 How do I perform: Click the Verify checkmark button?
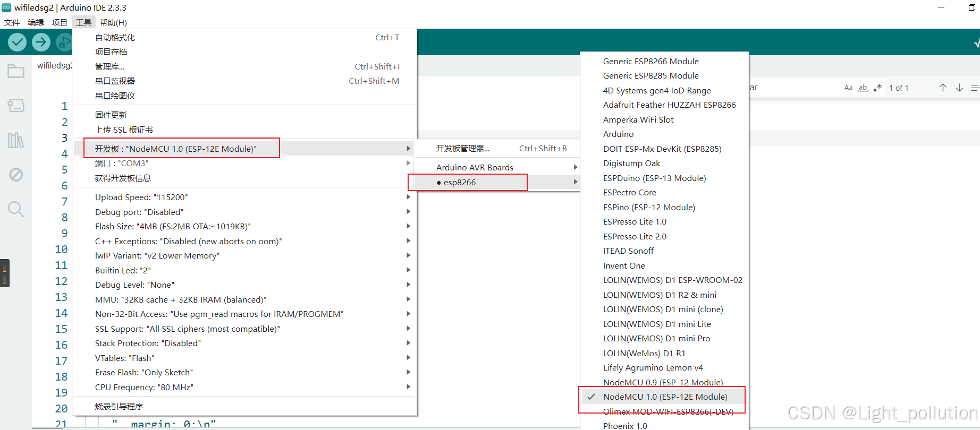(x=18, y=42)
